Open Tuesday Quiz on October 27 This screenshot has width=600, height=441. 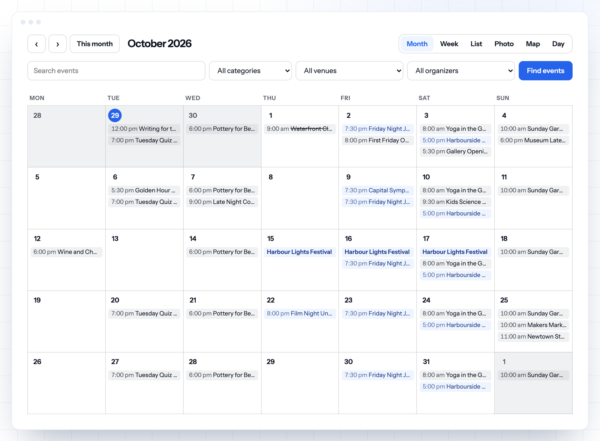[144, 376]
